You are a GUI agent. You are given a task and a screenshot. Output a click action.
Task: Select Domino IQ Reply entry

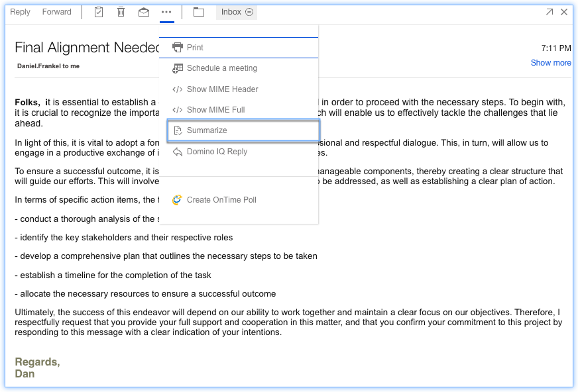point(239,152)
